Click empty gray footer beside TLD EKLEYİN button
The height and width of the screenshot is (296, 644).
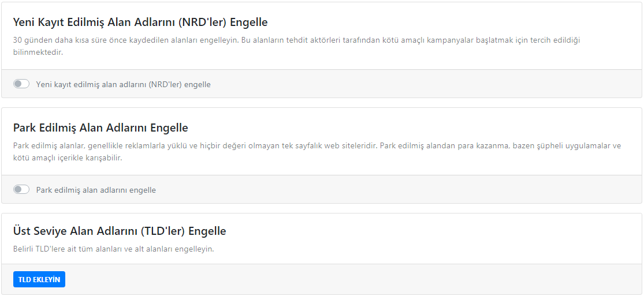point(347,279)
